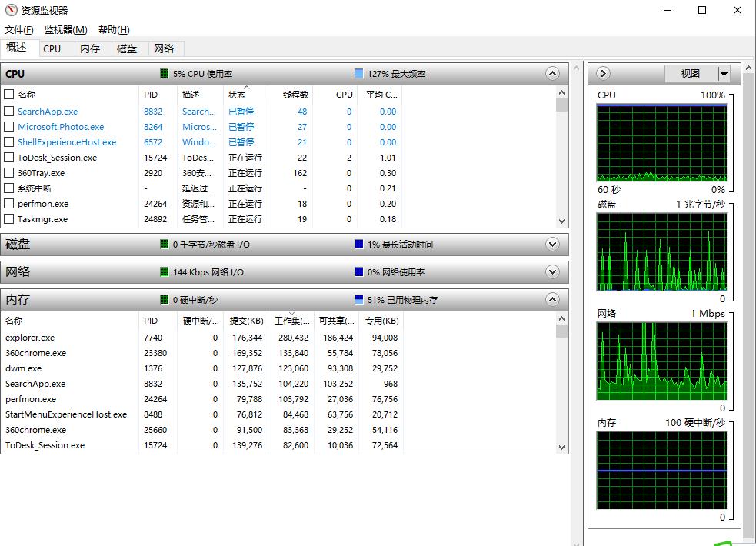
Task: Collapse the graphs pane with arrow button
Action: point(603,73)
